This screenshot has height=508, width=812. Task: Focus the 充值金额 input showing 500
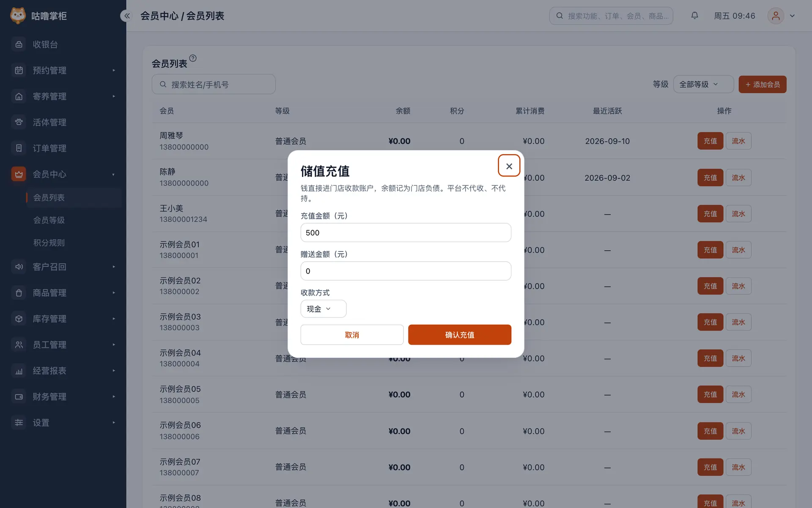pos(406,232)
